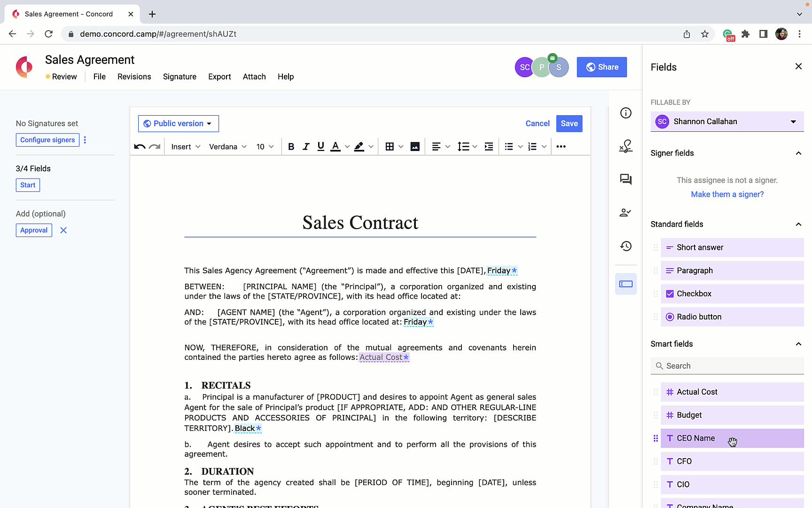Open the more options ellipsis in toolbar
The height and width of the screenshot is (508, 812).
coord(561,147)
